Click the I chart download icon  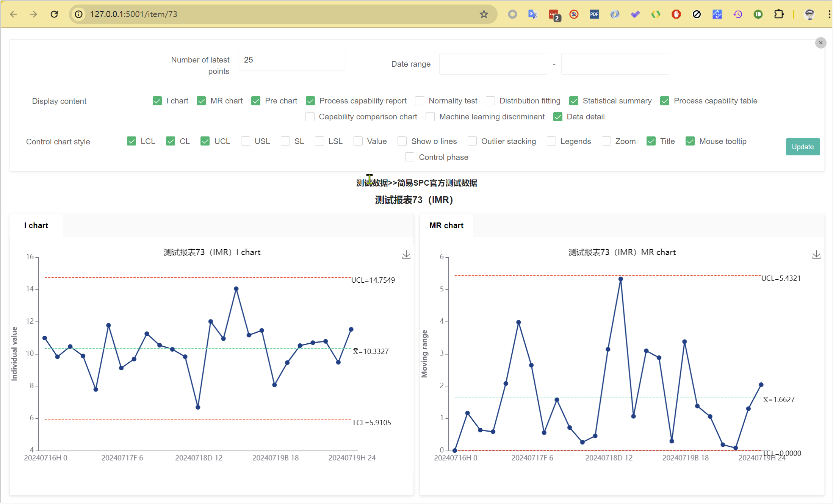click(406, 255)
